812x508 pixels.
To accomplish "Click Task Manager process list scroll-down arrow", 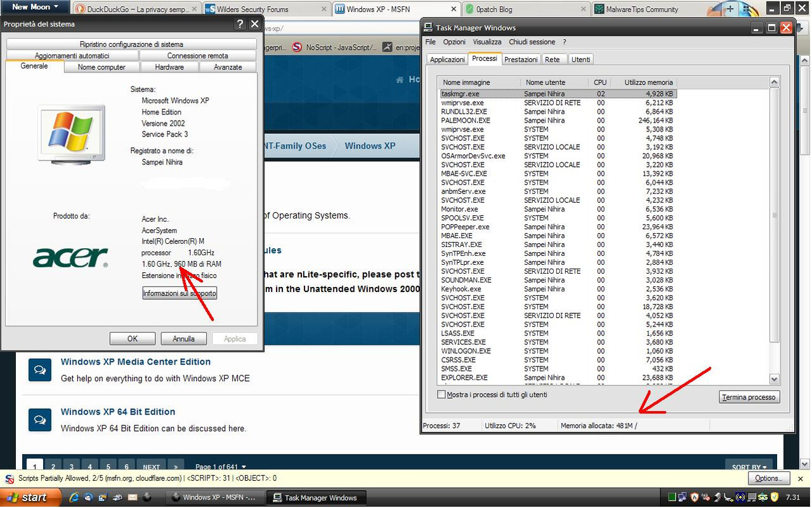I will pos(774,379).
